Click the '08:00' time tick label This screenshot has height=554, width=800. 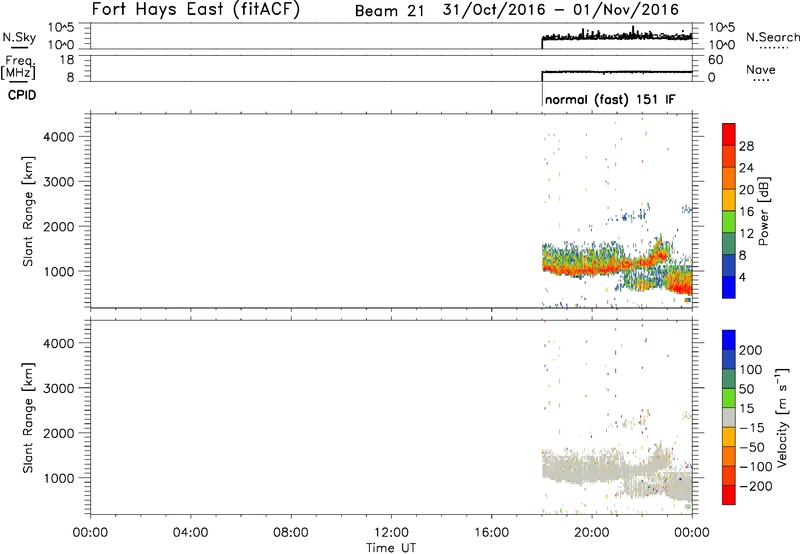tap(291, 533)
